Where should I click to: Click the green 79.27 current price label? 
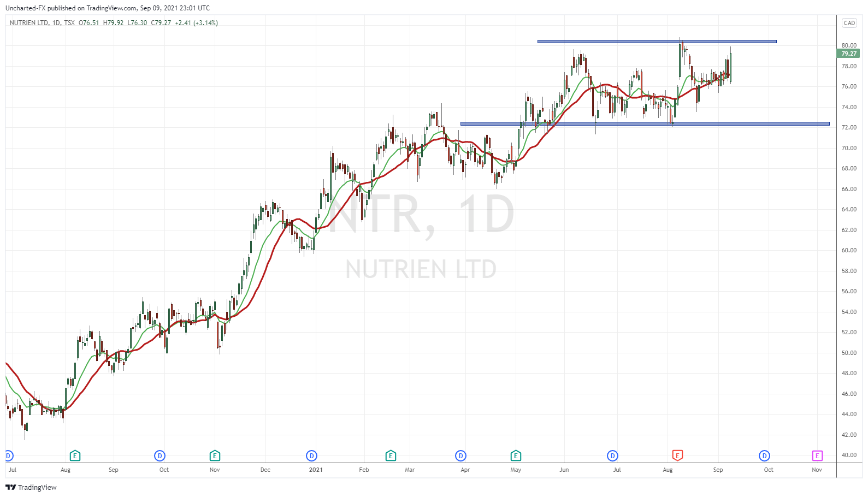point(849,54)
